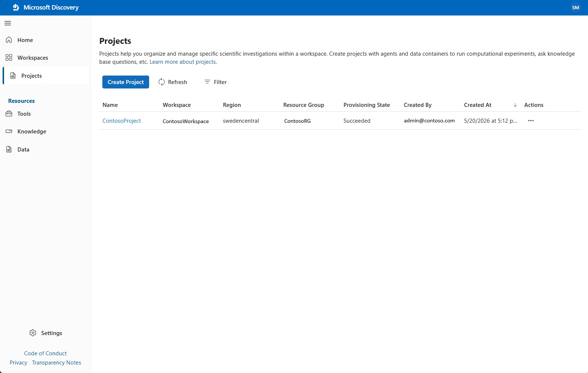Screen dimensions: 588x373
Task: Sort by the Provisioning State column header
Action: 367,105
